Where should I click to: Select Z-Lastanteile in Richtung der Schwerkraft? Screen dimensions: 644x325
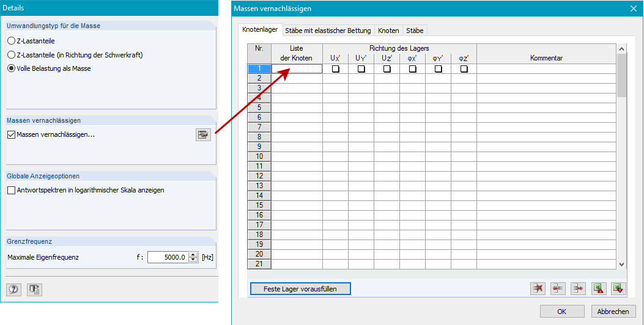(x=12, y=54)
